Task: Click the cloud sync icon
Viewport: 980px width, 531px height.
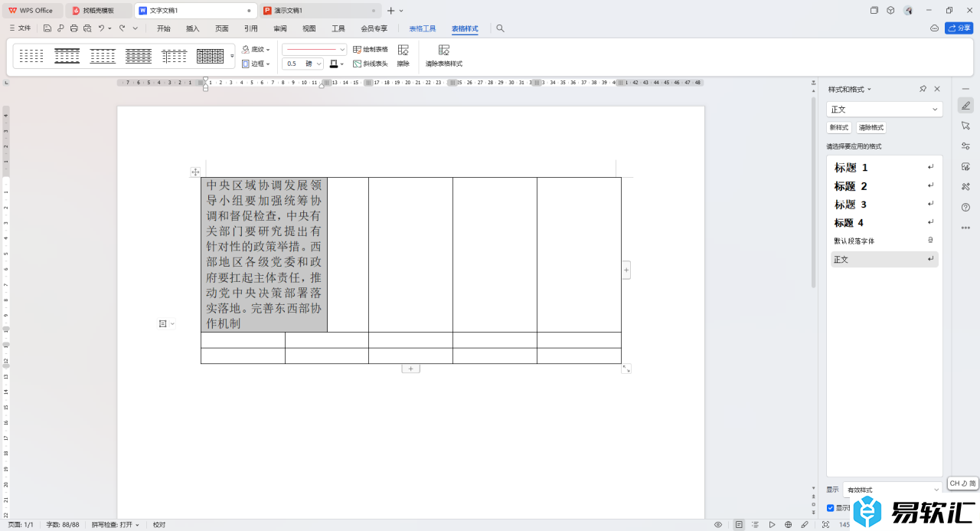Action: click(934, 28)
